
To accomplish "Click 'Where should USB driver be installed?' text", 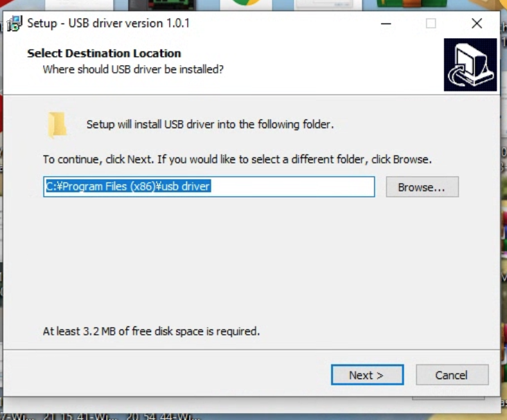I will click(133, 69).
